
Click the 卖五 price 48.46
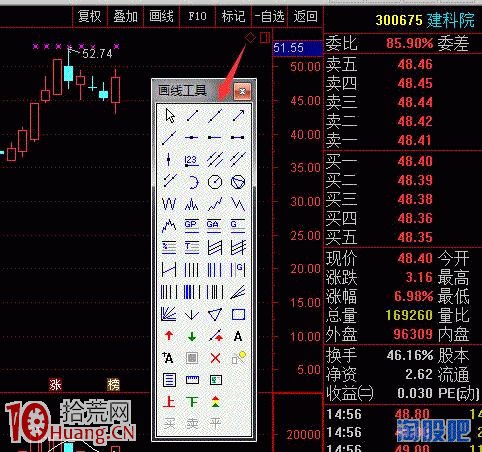pos(415,64)
